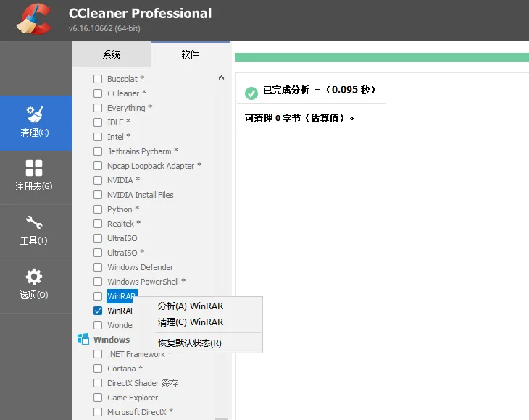Tick the Game Explorer checkbox

coord(98,398)
